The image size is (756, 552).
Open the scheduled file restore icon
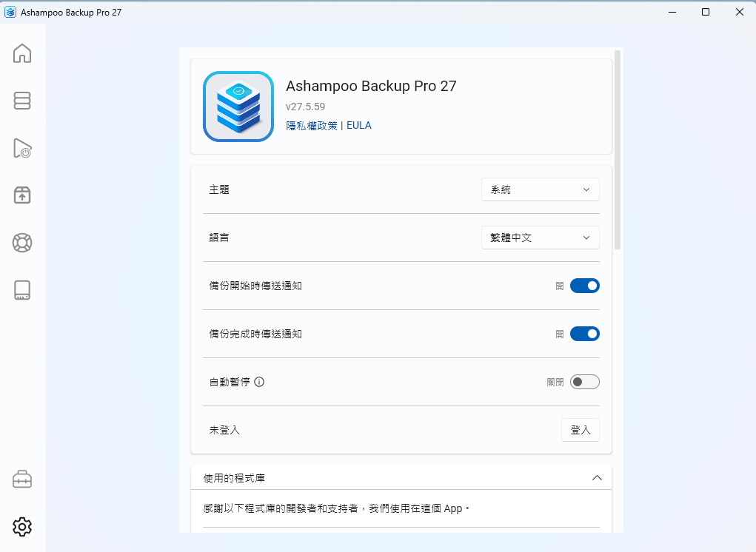tap(22, 148)
